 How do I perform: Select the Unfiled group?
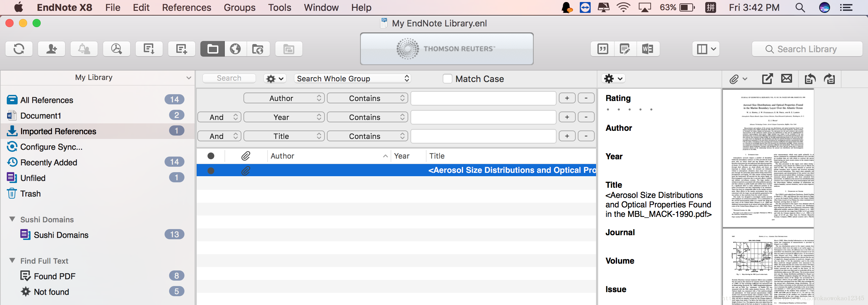click(x=98, y=178)
